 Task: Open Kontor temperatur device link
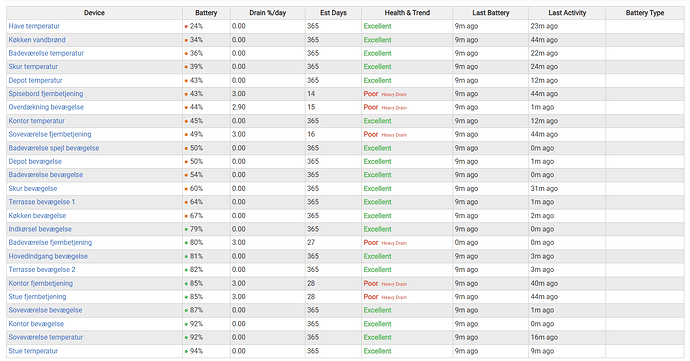[x=37, y=121]
